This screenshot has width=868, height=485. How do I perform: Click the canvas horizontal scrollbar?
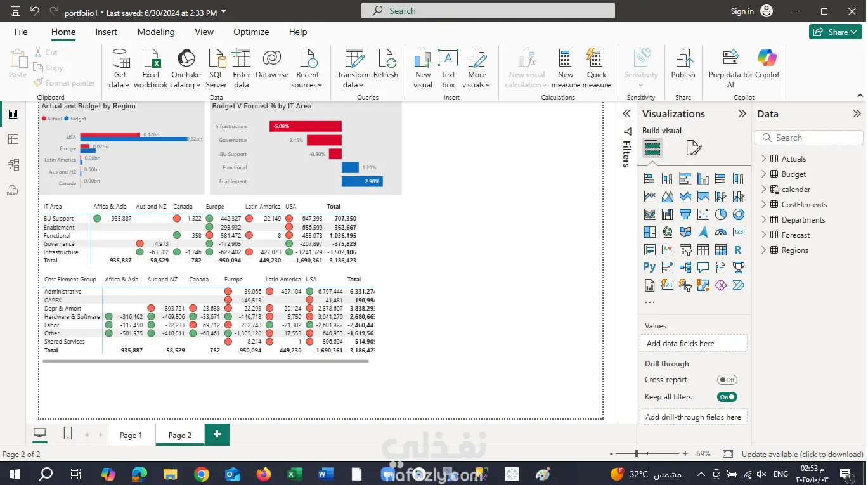[205, 361]
